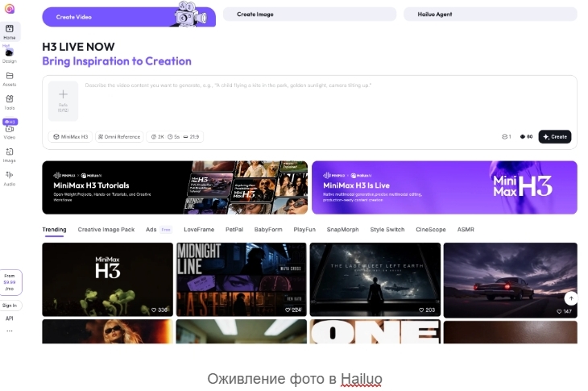Select the Trending tab
Screen dimensions: 588x391
[54, 229]
